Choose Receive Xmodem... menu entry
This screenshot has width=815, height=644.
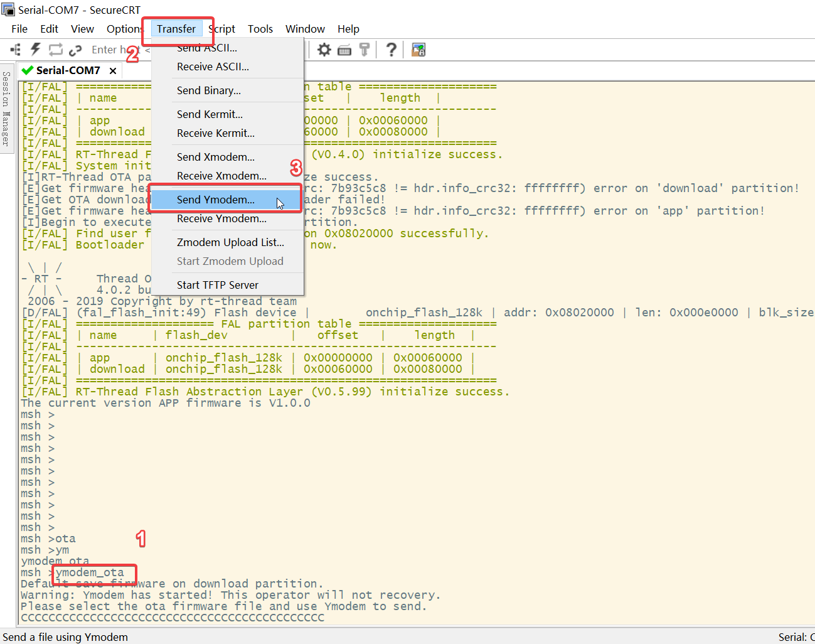pyautogui.click(x=228, y=176)
